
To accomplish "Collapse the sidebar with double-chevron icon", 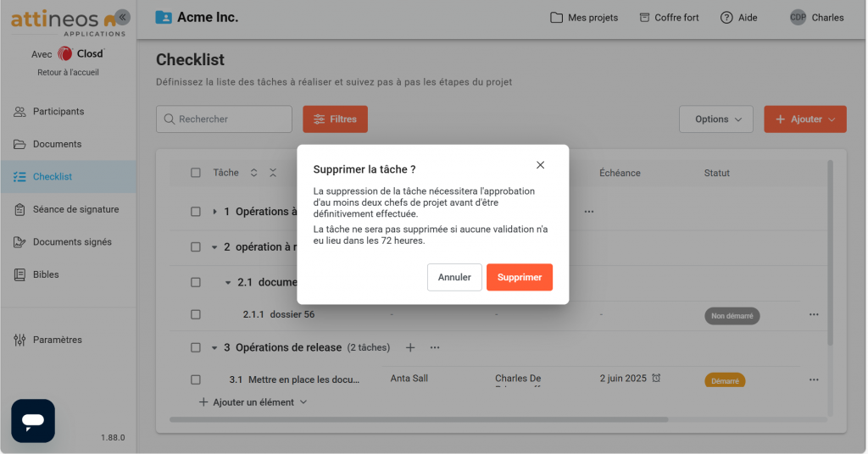I will (123, 17).
